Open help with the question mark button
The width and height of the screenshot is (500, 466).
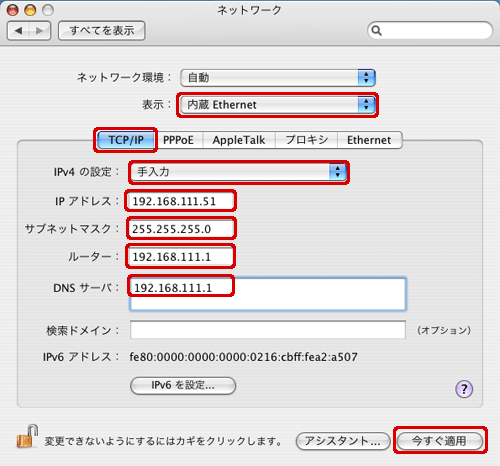tap(464, 389)
